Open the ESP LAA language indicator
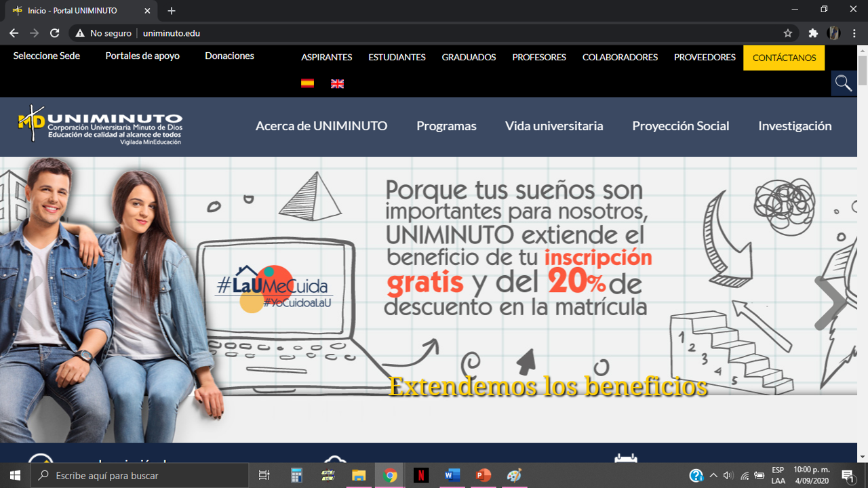The width and height of the screenshot is (868, 488). (x=778, y=476)
